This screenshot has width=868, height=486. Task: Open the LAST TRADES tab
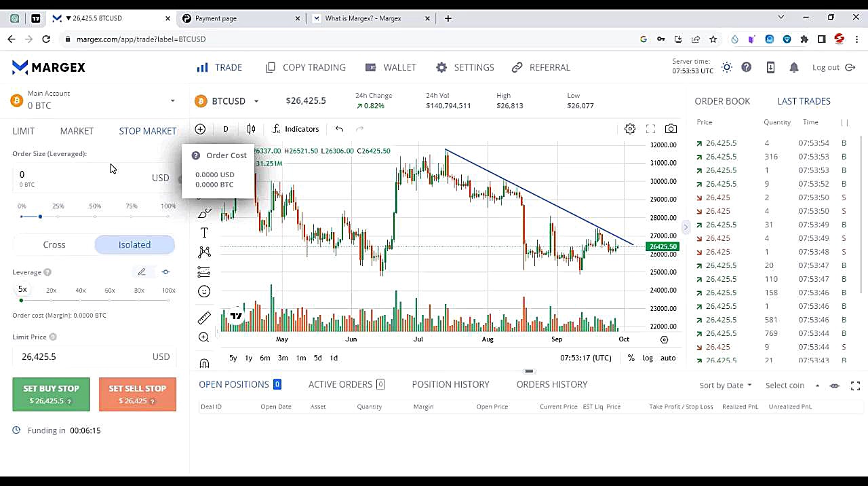[804, 101]
